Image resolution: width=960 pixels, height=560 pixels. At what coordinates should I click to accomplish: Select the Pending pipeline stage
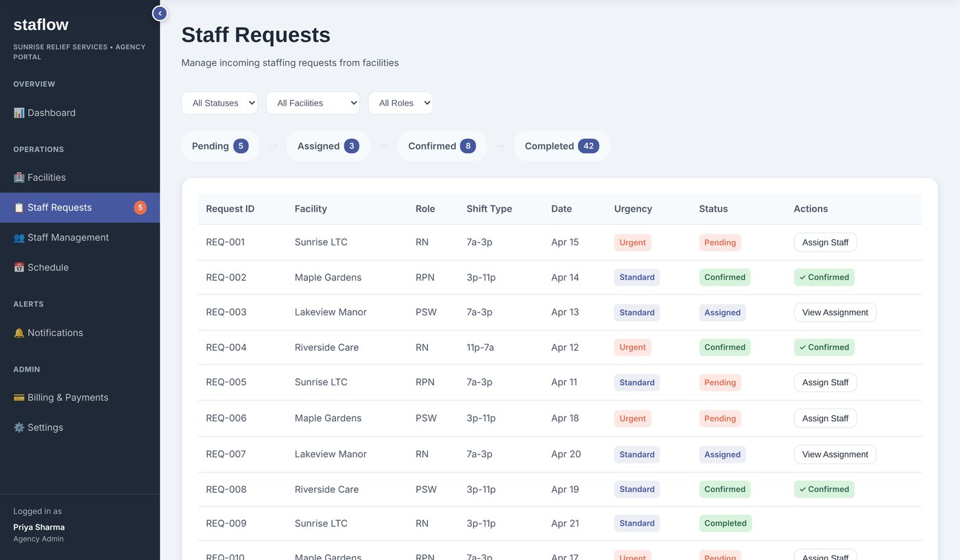pyautogui.click(x=220, y=146)
